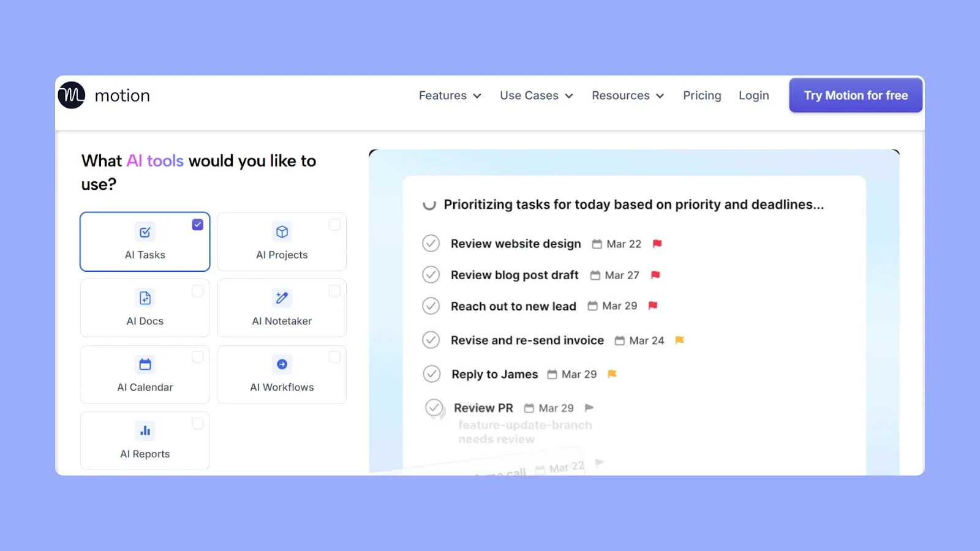Click the Mar 22 date on Review website design
Image resolution: width=980 pixels, height=551 pixels.
click(624, 244)
